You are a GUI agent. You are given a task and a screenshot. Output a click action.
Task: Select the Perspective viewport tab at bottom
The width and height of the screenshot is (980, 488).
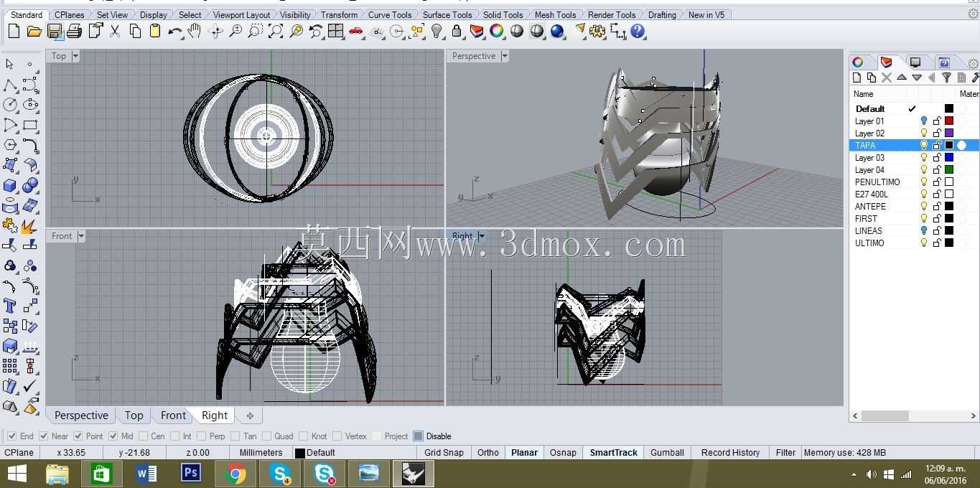point(81,416)
